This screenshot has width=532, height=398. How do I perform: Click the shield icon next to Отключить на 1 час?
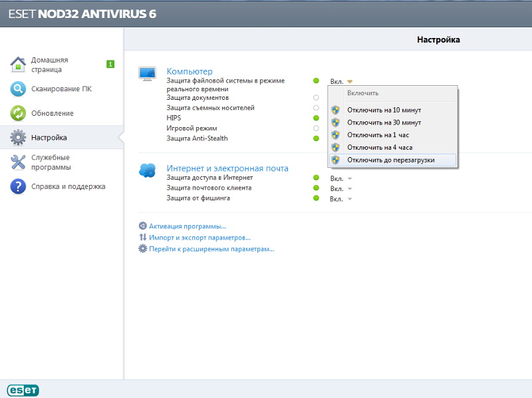coord(336,135)
